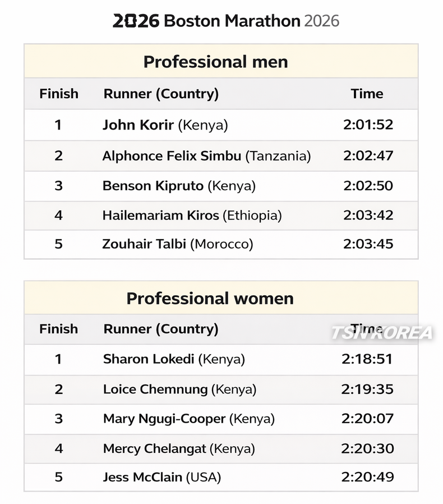
Task: Select the Professional women table header
Action: coord(210,298)
